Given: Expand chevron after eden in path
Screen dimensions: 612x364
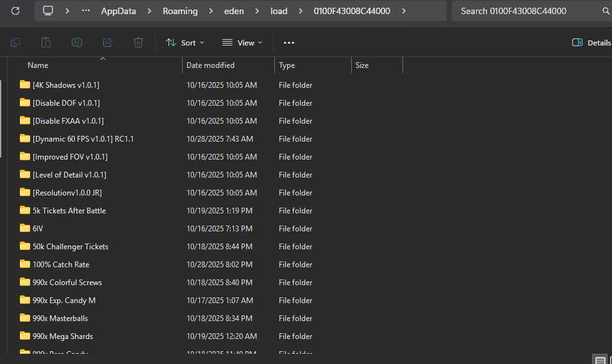Looking at the screenshot, I should [x=257, y=11].
